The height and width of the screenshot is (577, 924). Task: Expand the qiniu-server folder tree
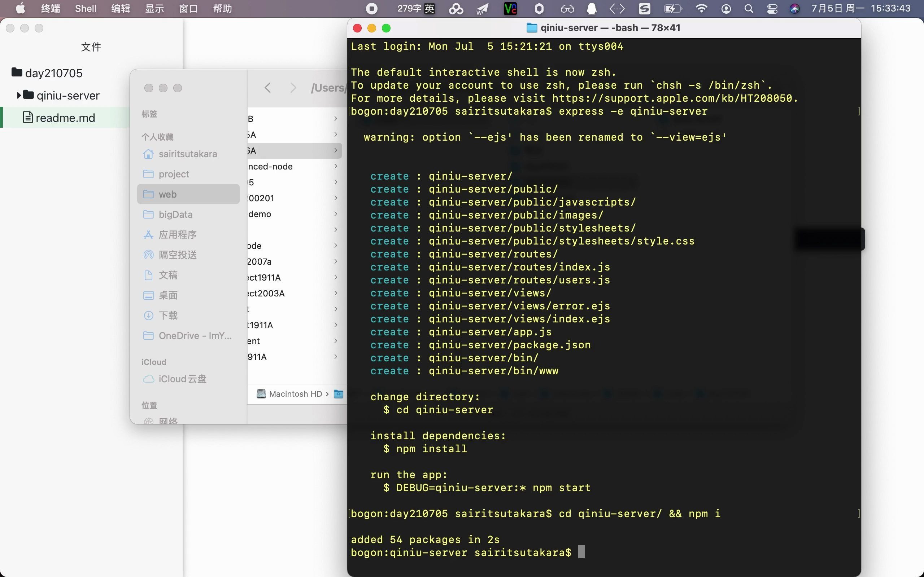[x=19, y=95]
